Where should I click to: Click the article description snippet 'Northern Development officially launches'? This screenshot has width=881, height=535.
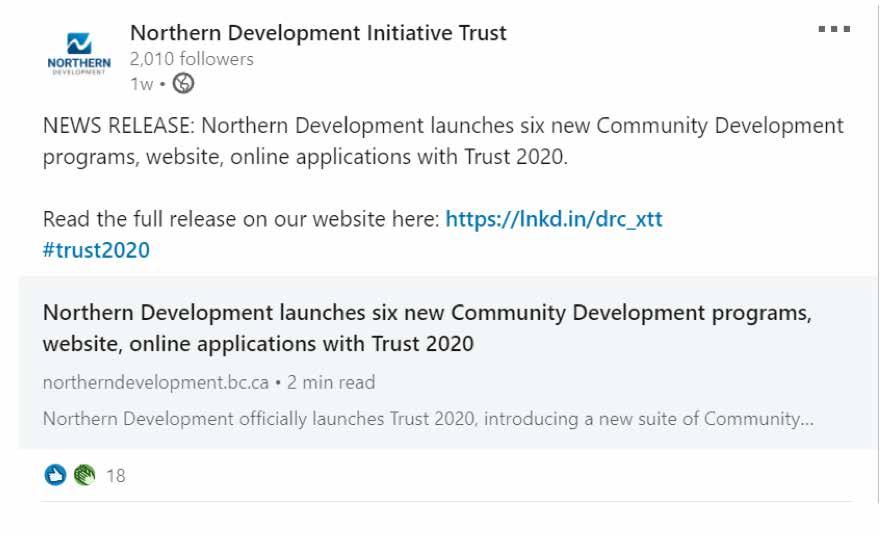point(428,419)
